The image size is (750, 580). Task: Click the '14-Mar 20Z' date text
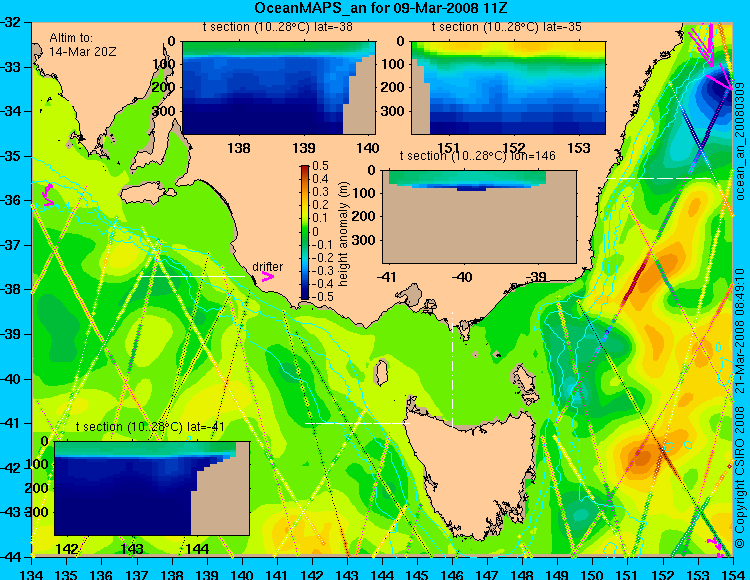(x=83, y=51)
